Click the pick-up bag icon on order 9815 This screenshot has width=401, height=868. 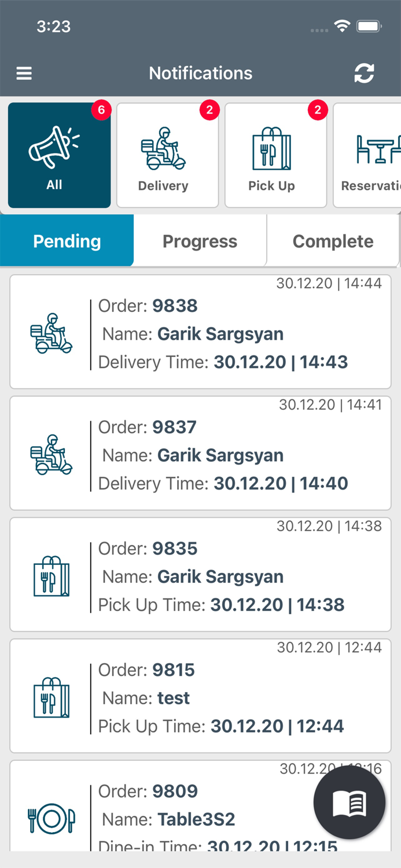[x=51, y=698]
